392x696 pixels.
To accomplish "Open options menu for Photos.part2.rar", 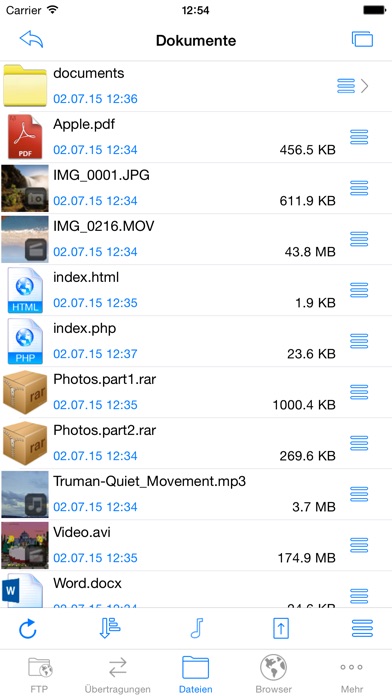I will pyautogui.click(x=359, y=443).
